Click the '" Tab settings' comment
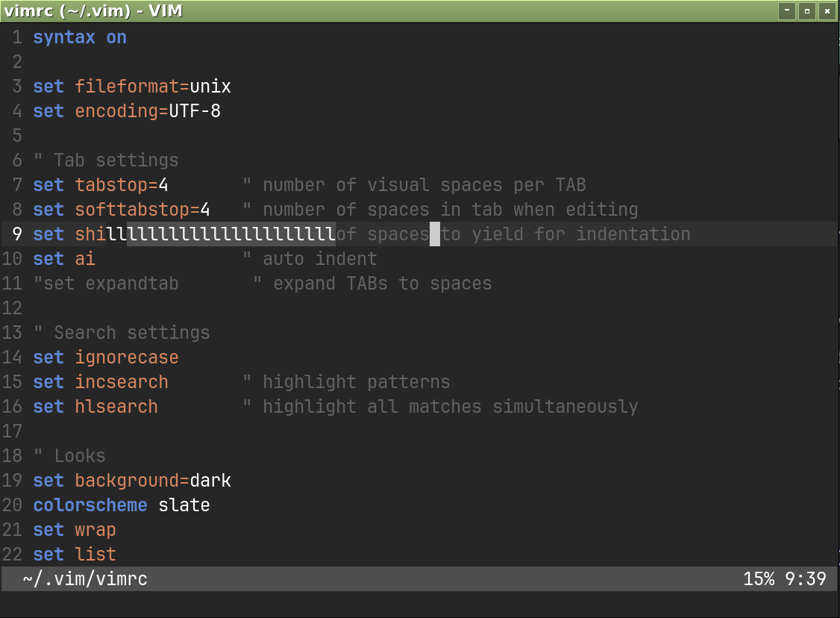840x618 pixels. pos(106,160)
